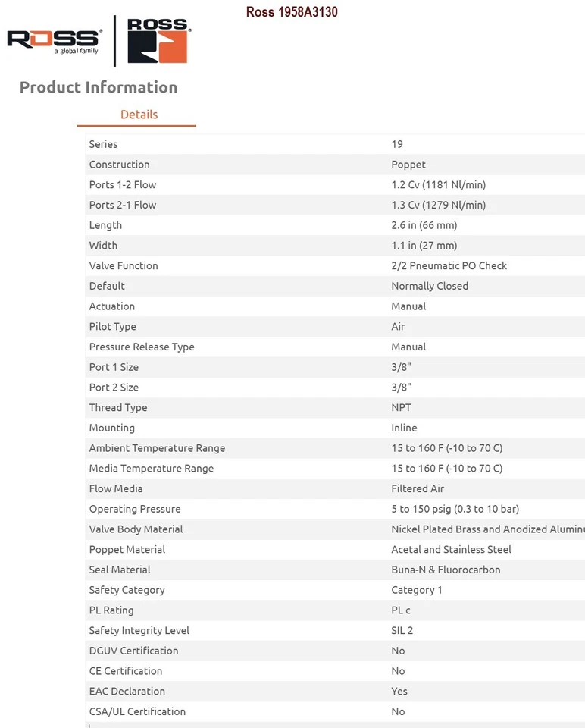Select the Ports 1-2 Flow value

(438, 185)
